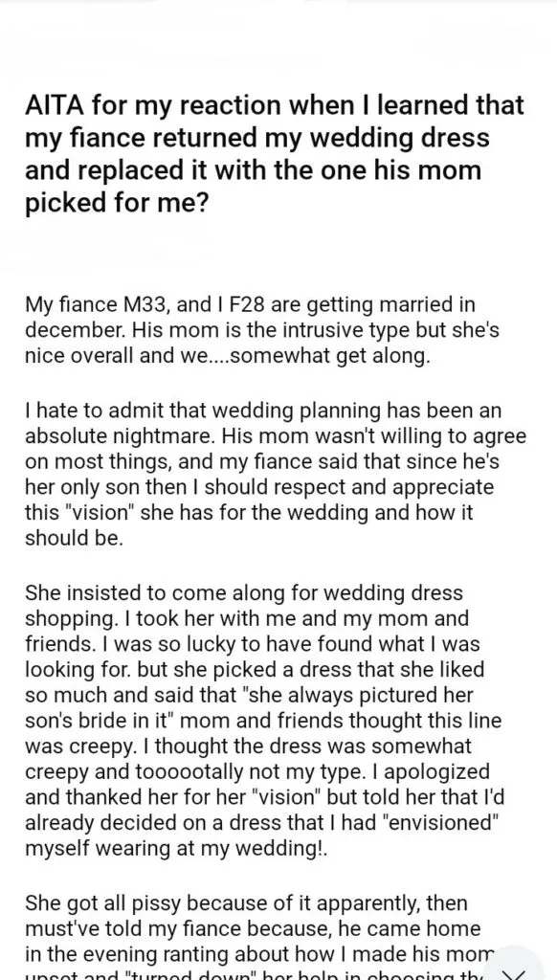
Task: Click the line beginning 'son's bride in it'
Action: pos(263,720)
